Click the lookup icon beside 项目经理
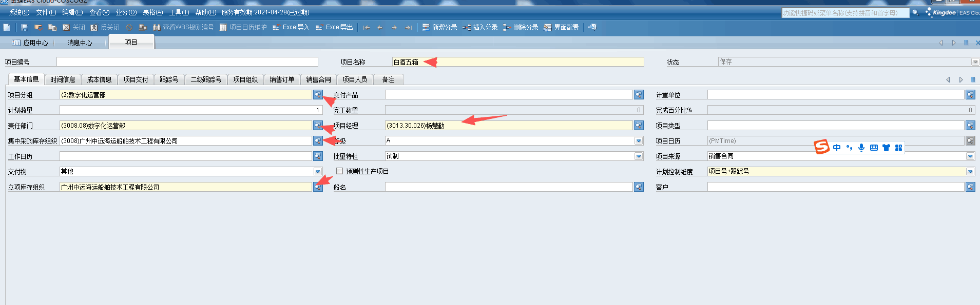Screen dimensions: 980x305 [x=639, y=126]
